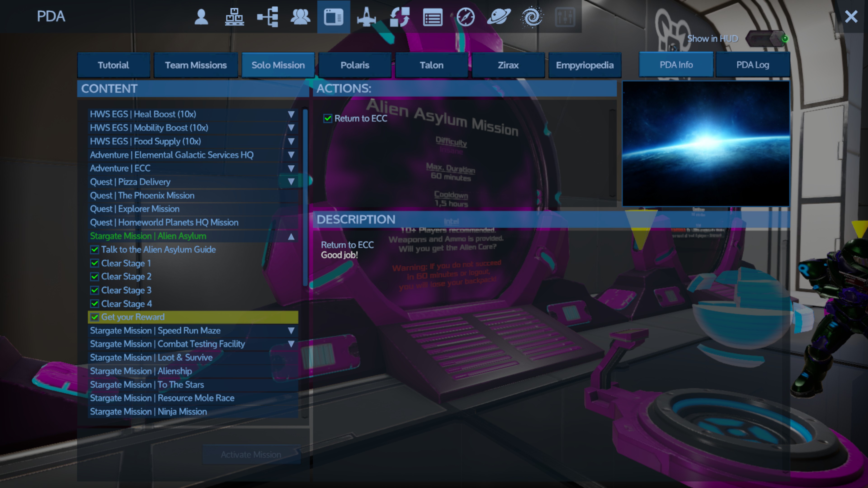Open the blueprint spaceship icon
The height and width of the screenshot is (488, 868).
coord(366,17)
